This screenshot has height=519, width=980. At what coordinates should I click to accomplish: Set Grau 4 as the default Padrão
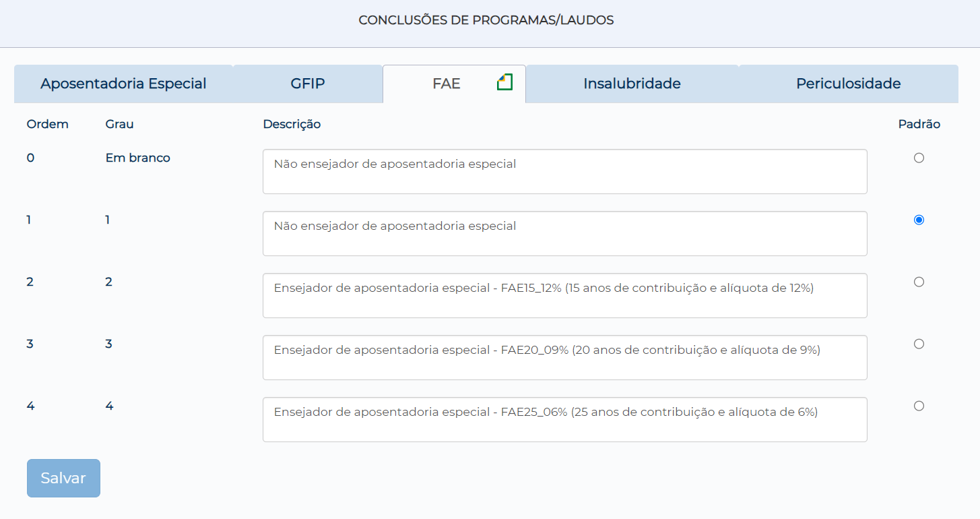point(919,406)
